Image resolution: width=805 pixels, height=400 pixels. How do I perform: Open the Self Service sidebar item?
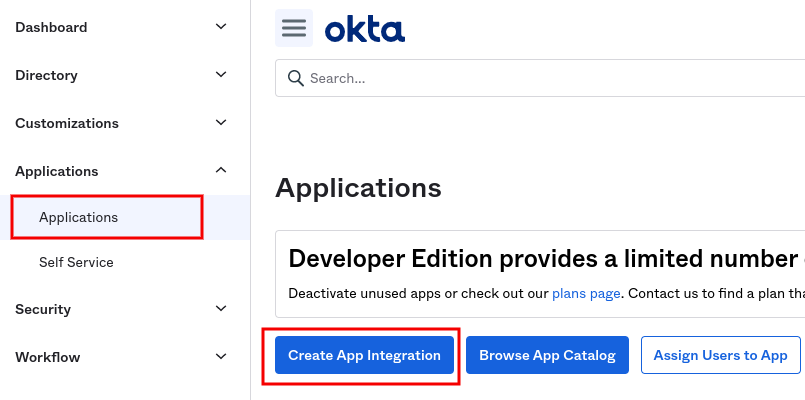click(x=76, y=262)
